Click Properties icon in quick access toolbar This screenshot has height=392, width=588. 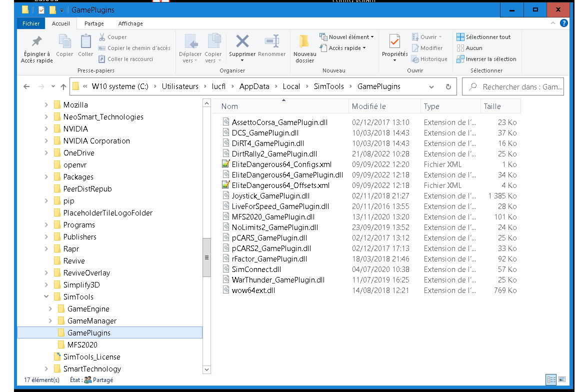41,10
